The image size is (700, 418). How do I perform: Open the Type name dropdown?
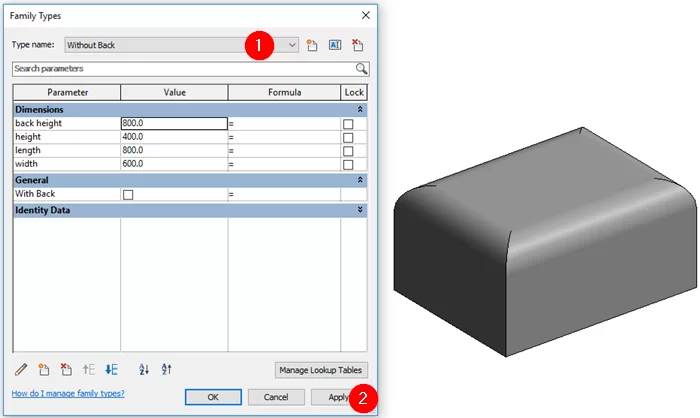coord(292,45)
